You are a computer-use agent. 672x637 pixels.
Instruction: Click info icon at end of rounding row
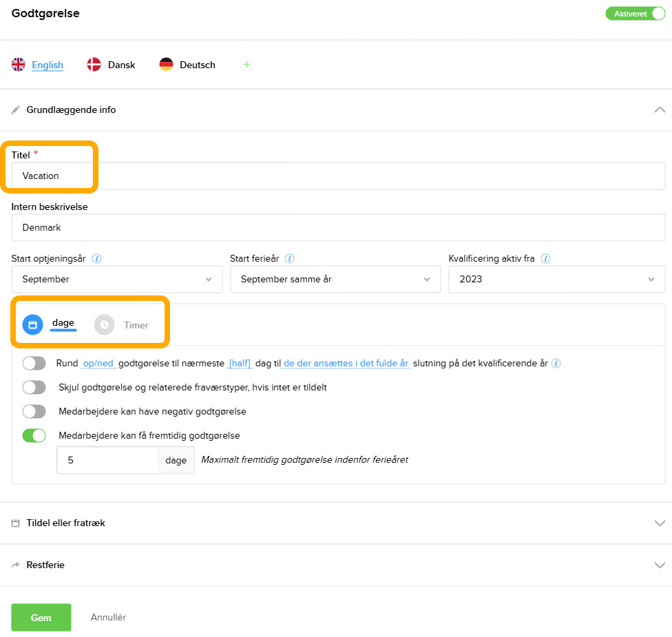click(556, 364)
